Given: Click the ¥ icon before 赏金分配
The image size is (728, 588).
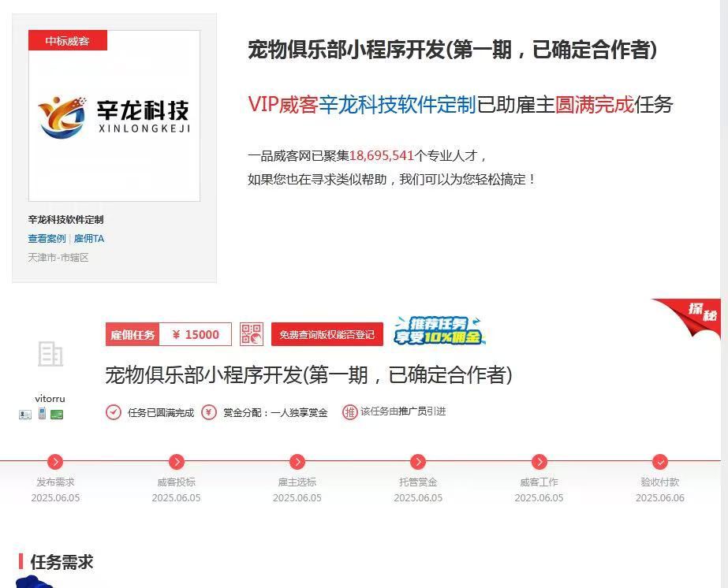Looking at the screenshot, I should click(211, 411).
